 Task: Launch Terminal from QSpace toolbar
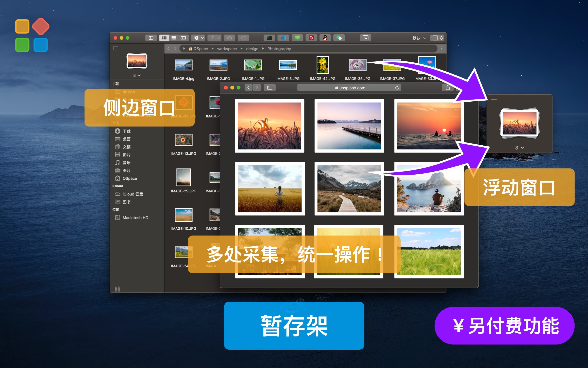point(269,38)
